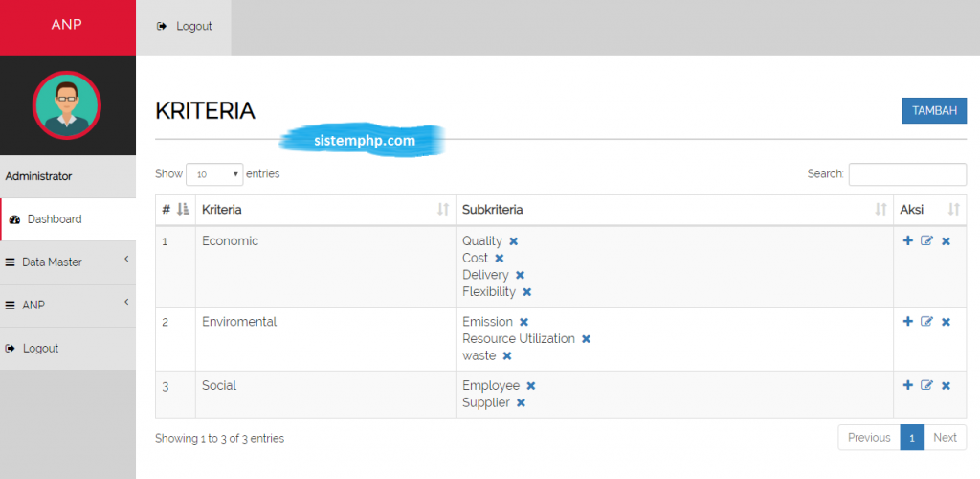Click the edit icon for Social row
Screen dimensions: 980x479
pos(926,386)
